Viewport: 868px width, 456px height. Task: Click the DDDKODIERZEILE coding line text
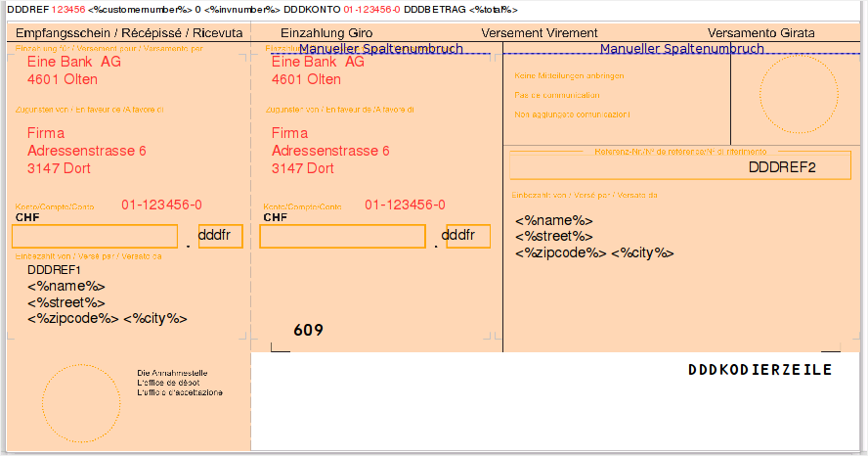click(x=759, y=370)
